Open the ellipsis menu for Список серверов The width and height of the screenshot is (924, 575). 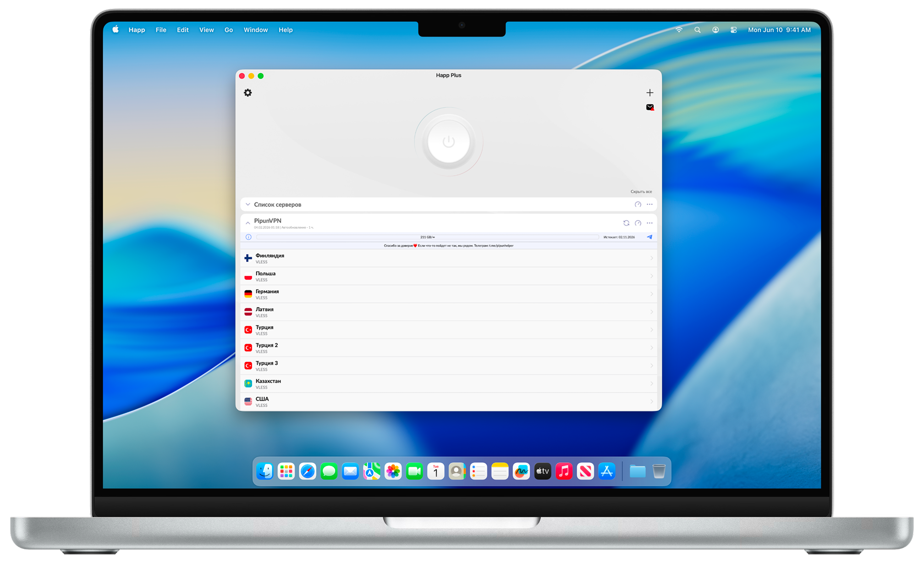(649, 204)
